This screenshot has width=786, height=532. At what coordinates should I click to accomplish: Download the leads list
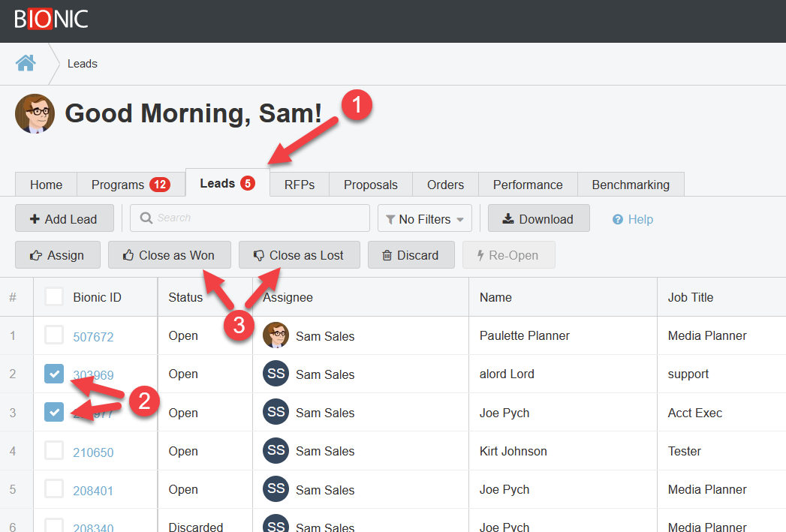point(538,219)
